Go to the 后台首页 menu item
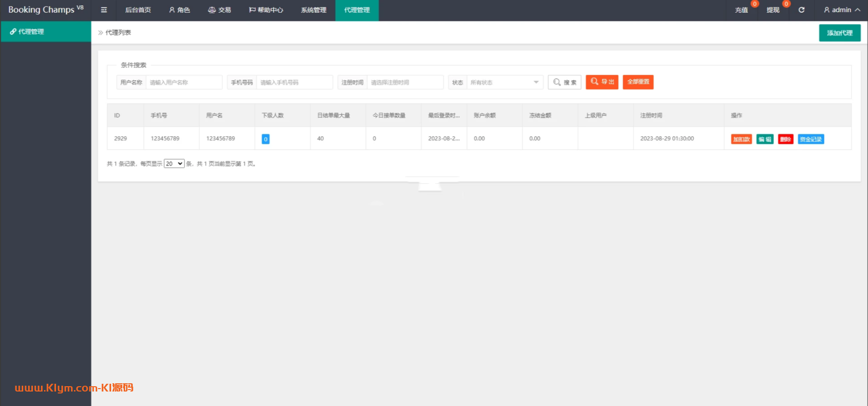 (x=138, y=10)
